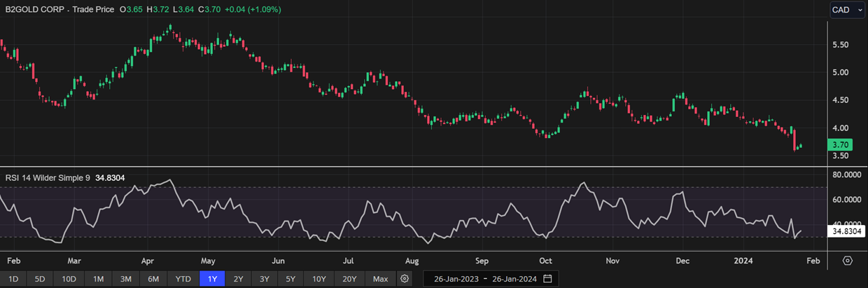
Task: Click the 5.50 price axis label
Action: [x=839, y=45]
